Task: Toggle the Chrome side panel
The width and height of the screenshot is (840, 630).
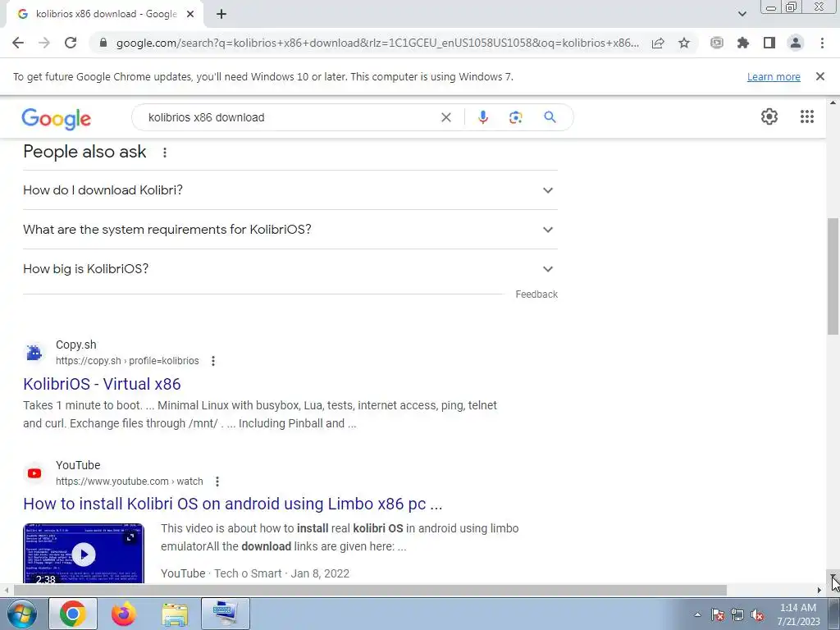Action: coord(769,43)
